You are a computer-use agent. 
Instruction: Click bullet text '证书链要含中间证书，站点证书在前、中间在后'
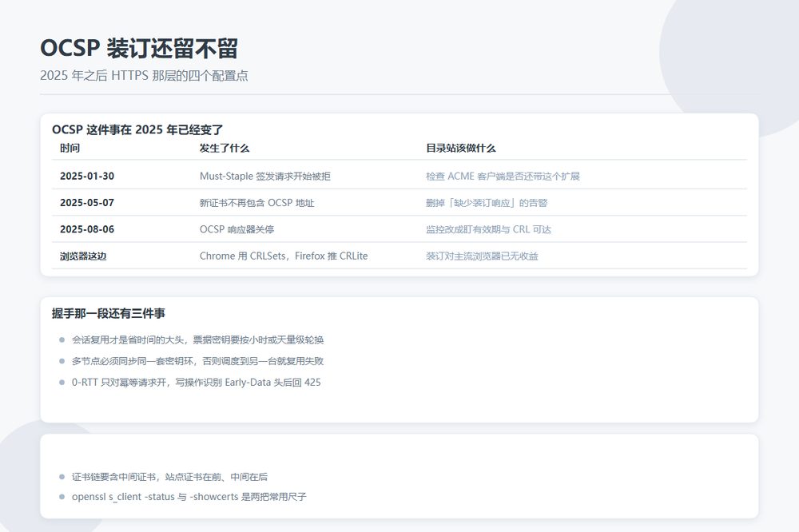point(169,476)
